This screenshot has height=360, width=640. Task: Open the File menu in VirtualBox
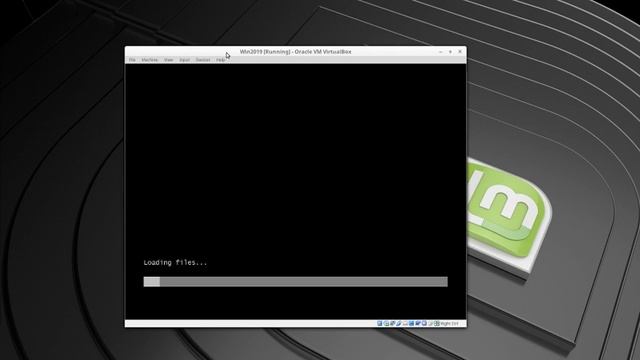click(x=132, y=60)
